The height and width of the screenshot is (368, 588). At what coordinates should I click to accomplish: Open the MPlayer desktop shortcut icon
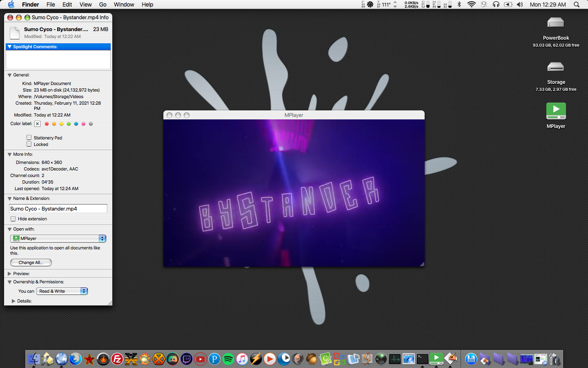556,111
